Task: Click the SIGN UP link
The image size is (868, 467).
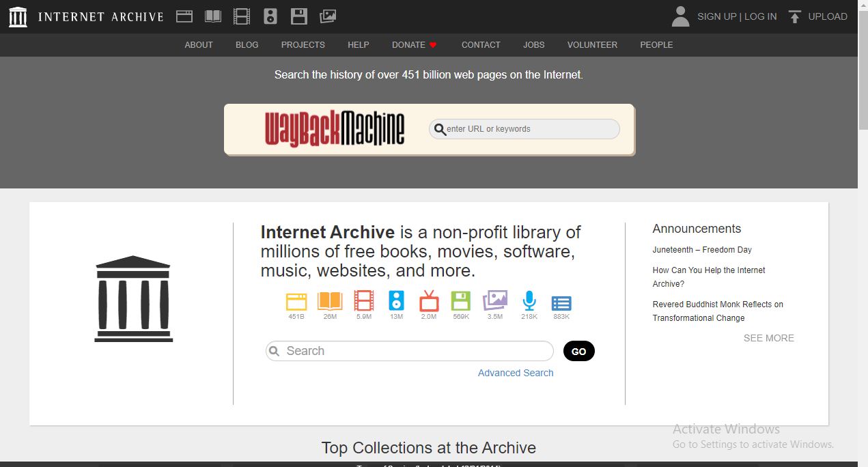Action: click(x=717, y=16)
